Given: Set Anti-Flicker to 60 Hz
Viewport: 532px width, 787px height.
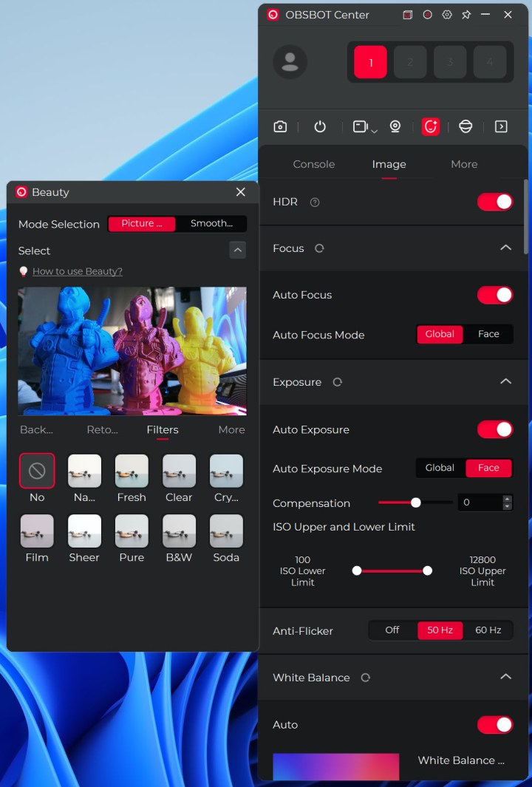Looking at the screenshot, I should point(488,630).
